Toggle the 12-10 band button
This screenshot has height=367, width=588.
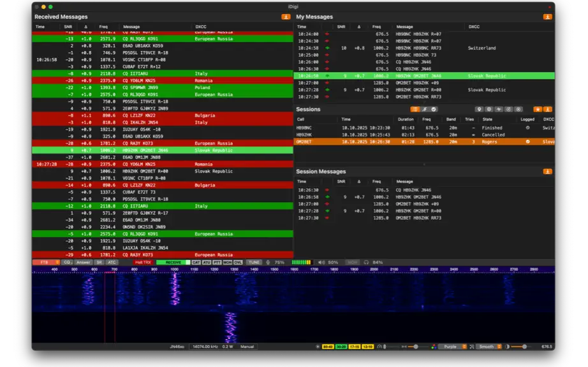pyautogui.click(x=367, y=347)
